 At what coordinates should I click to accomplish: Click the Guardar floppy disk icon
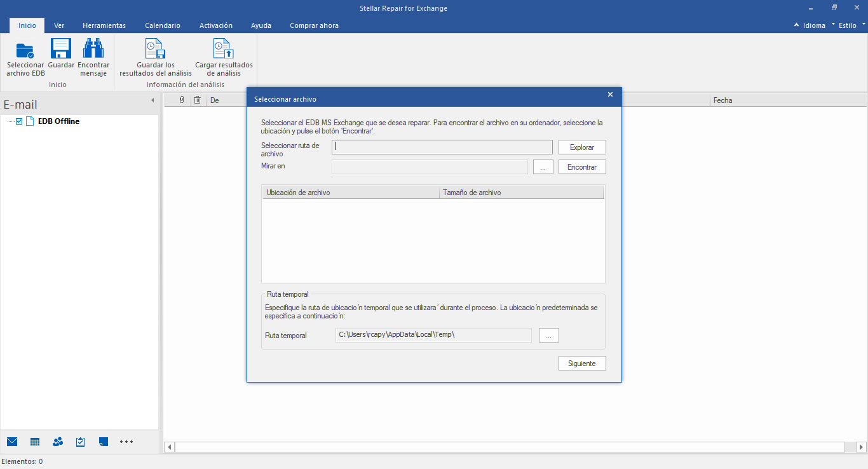tap(61, 49)
